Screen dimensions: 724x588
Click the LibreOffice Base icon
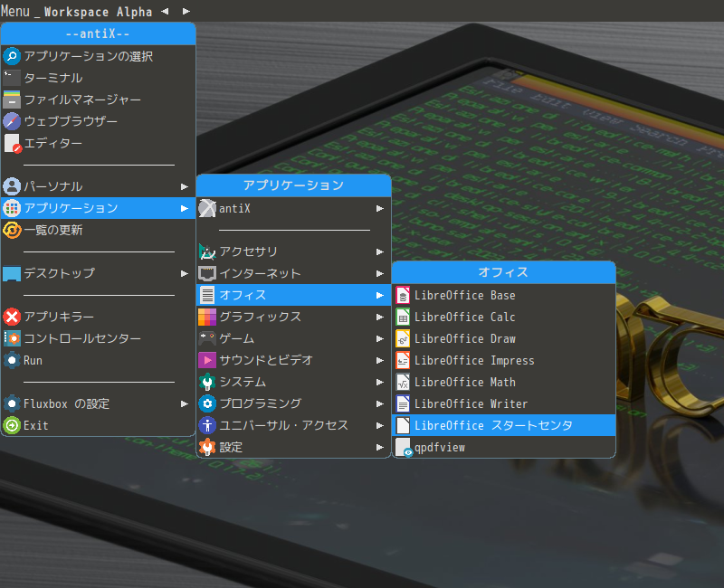tap(403, 296)
